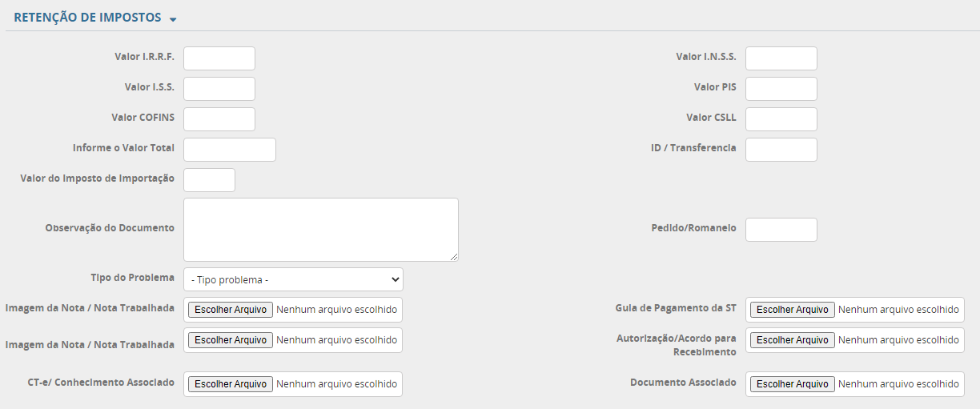Choose file for the first Imagem da Nota row
Screen dimensions: 980x409
click(x=231, y=310)
